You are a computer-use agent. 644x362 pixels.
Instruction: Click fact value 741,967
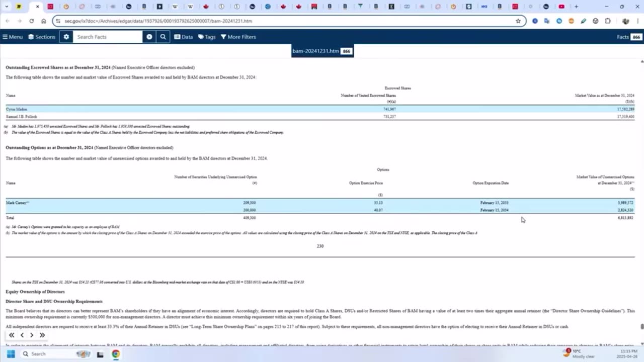[x=389, y=109]
